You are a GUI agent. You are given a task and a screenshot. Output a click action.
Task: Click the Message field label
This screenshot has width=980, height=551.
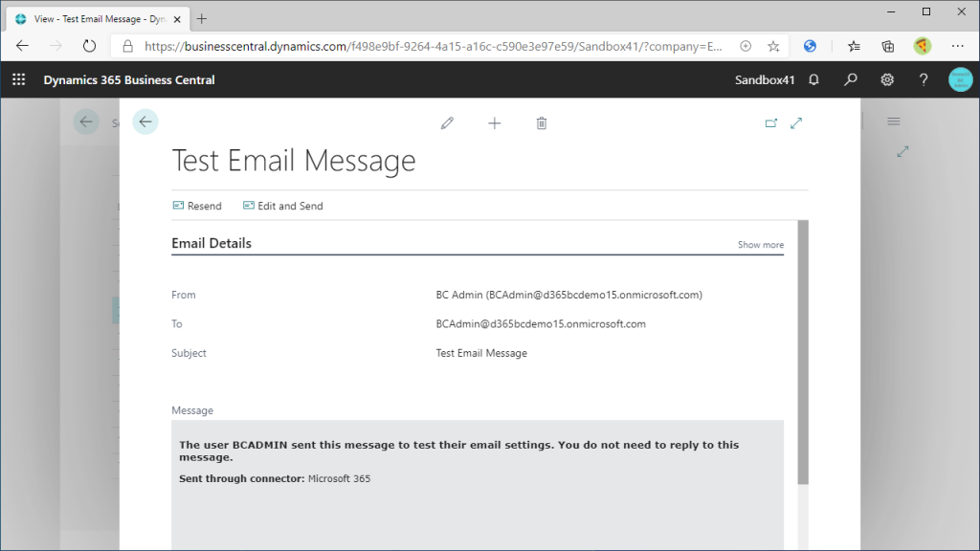point(192,410)
